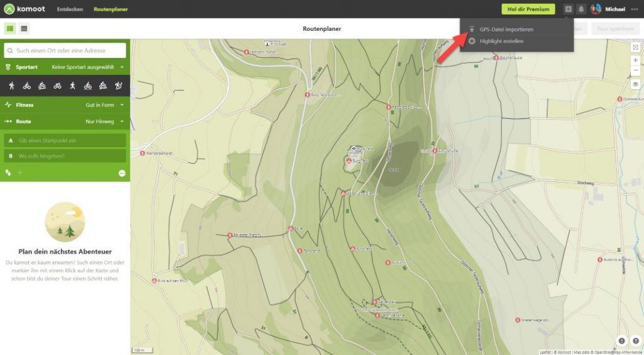Click the add waypoint plus icon
This screenshot has width=644, height=355.
pos(19,173)
